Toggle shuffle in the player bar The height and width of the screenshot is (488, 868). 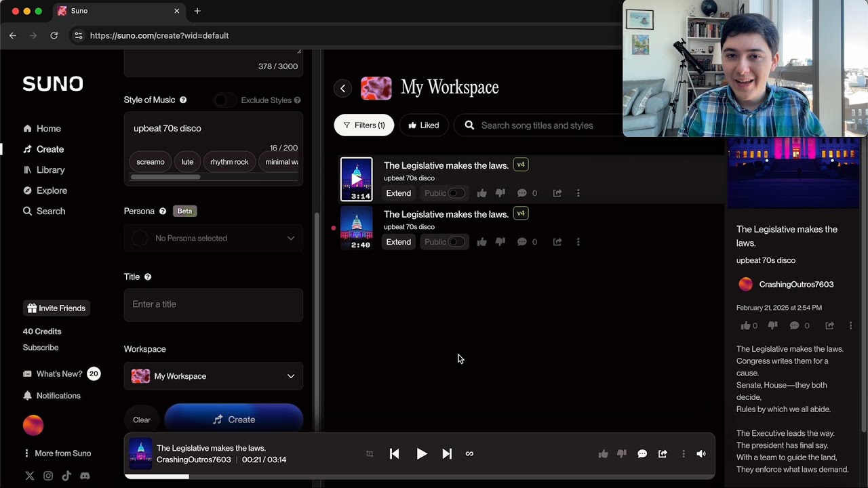click(x=370, y=454)
